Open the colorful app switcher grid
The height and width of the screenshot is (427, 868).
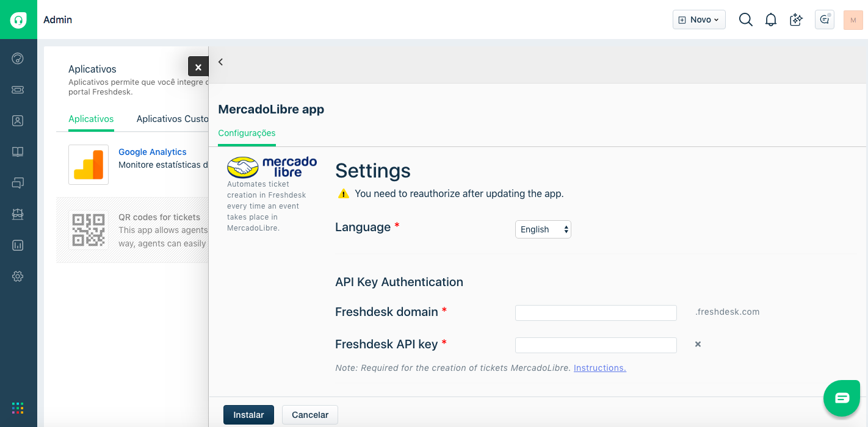coord(18,408)
